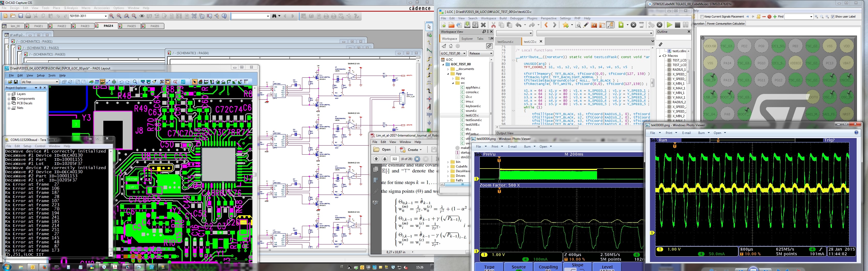
Task: Open the page thumbnails panel in Adobe Reader
Action: tap(376, 169)
